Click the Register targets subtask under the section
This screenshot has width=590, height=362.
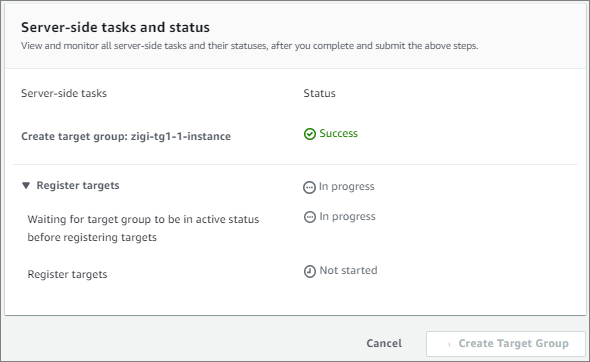click(x=67, y=275)
